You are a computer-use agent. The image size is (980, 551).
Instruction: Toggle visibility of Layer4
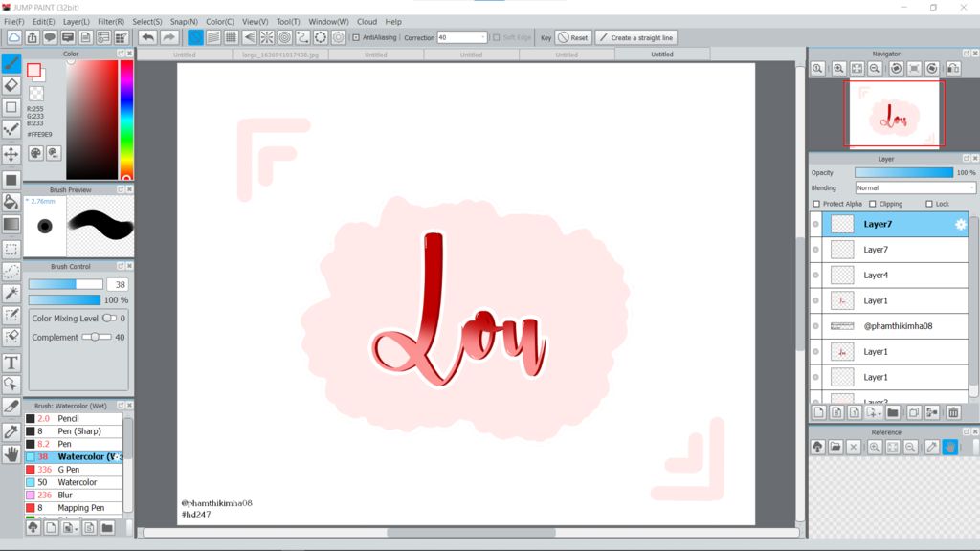[815, 275]
